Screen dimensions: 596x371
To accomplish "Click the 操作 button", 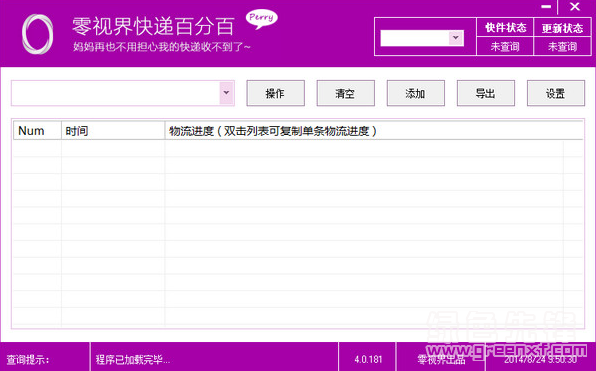I will pos(276,93).
